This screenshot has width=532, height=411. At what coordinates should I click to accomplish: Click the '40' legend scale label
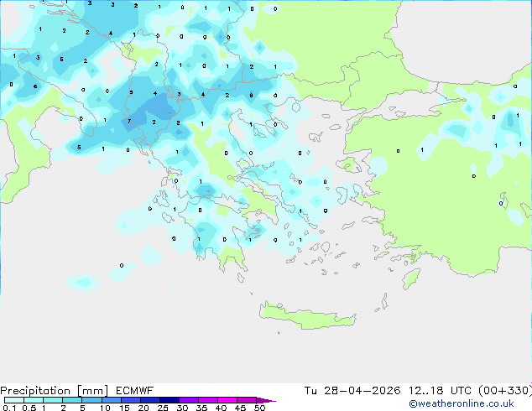tap(221, 408)
